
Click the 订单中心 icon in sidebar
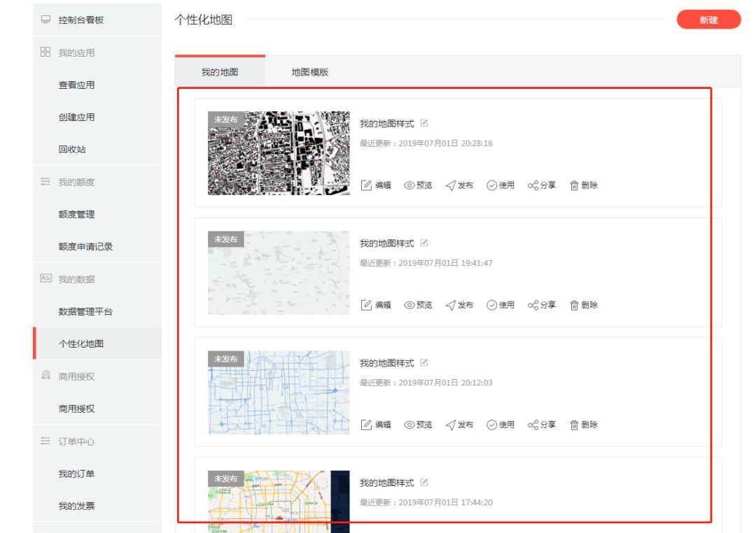(45, 441)
